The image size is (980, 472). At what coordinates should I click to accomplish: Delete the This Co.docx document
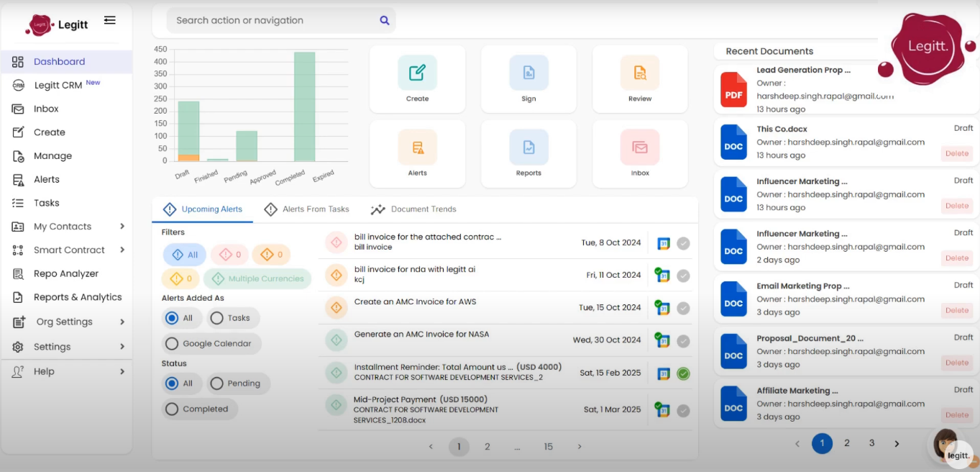[x=957, y=153]
